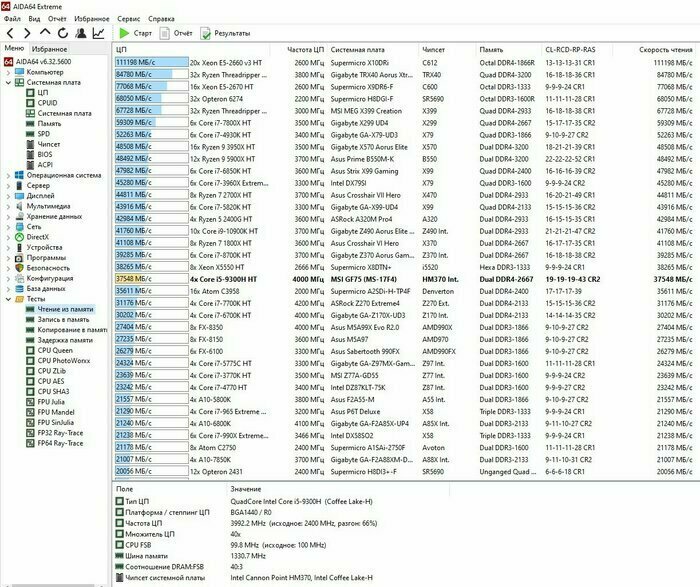Expand the Компьютер tree node
Screen dimensions: 700x587
(9, 72)
